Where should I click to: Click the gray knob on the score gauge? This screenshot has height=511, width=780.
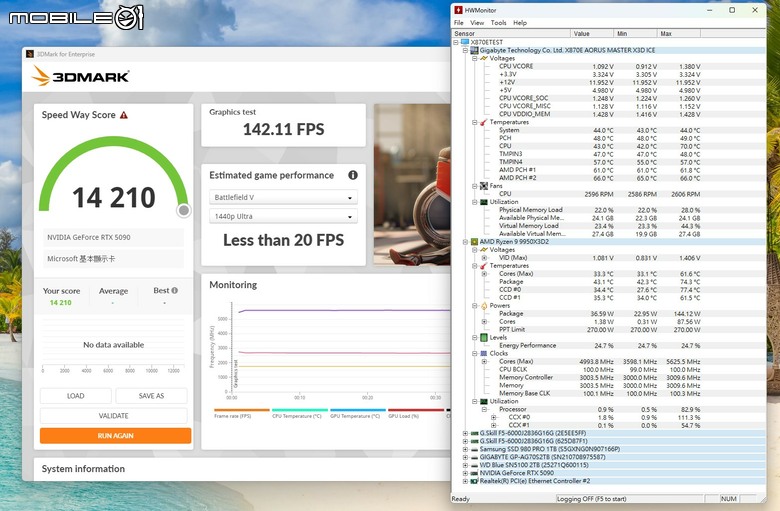pyautogui.click(x=184, y=210)
